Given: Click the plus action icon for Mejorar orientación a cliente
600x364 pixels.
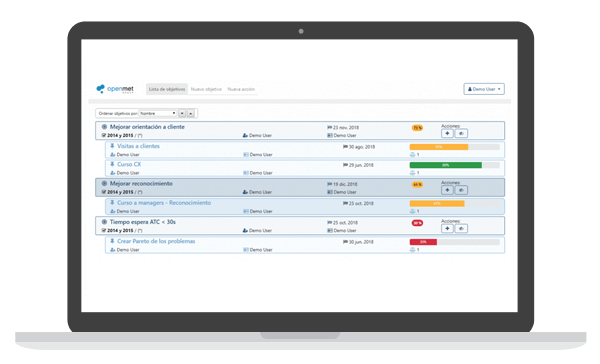Looking at the screenshot, I should (447, 133).
